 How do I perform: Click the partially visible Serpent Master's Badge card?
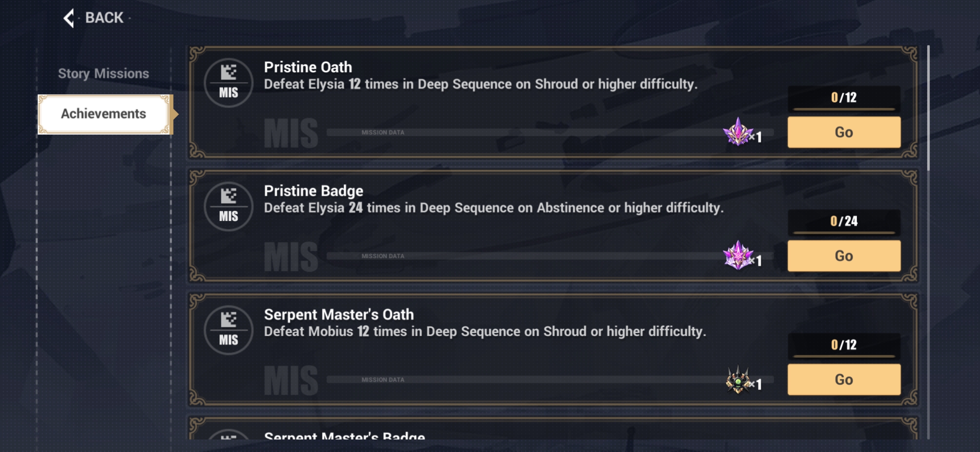click(544, 435)
